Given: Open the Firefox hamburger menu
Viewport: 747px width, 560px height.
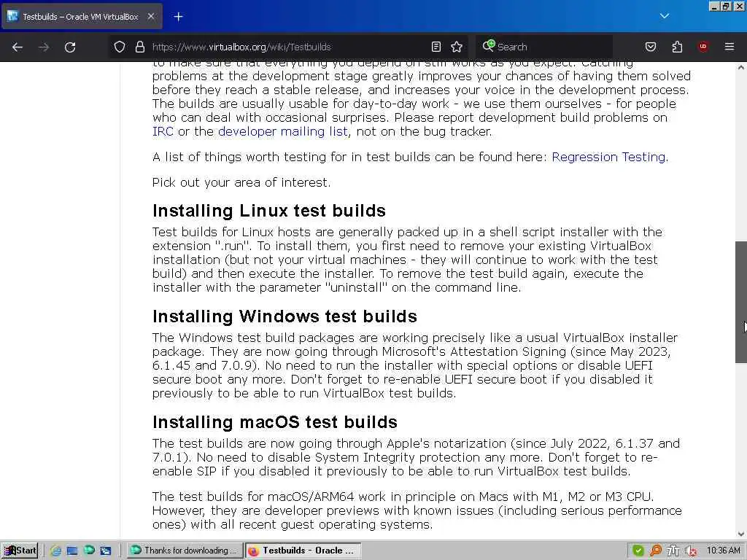Looking at the screenshot, I should pos(729,47).
